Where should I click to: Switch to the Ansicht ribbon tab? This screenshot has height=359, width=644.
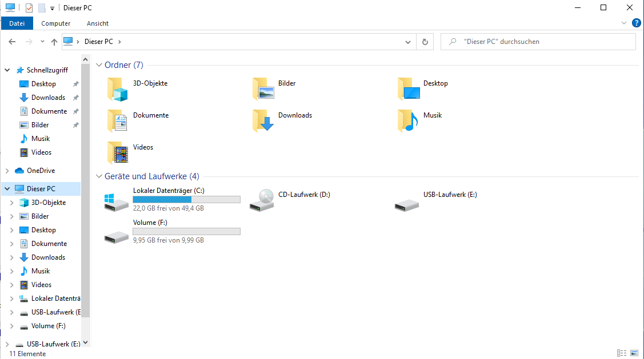pyautogui.click(x=98, y=23)
